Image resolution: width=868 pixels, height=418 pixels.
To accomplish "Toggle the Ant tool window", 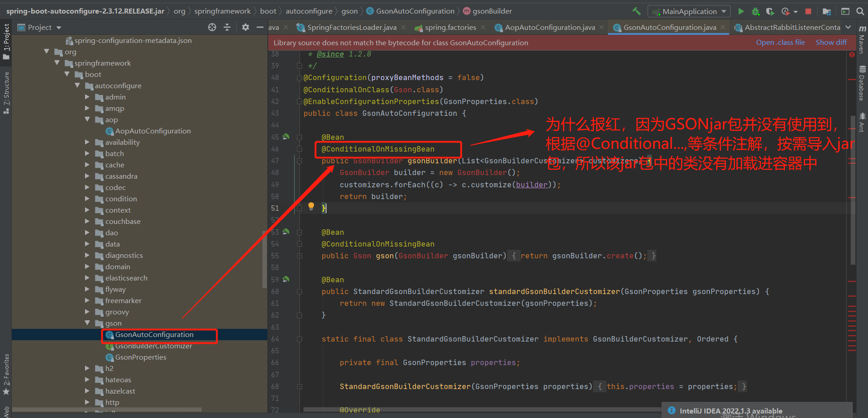I will click(862, 122).
